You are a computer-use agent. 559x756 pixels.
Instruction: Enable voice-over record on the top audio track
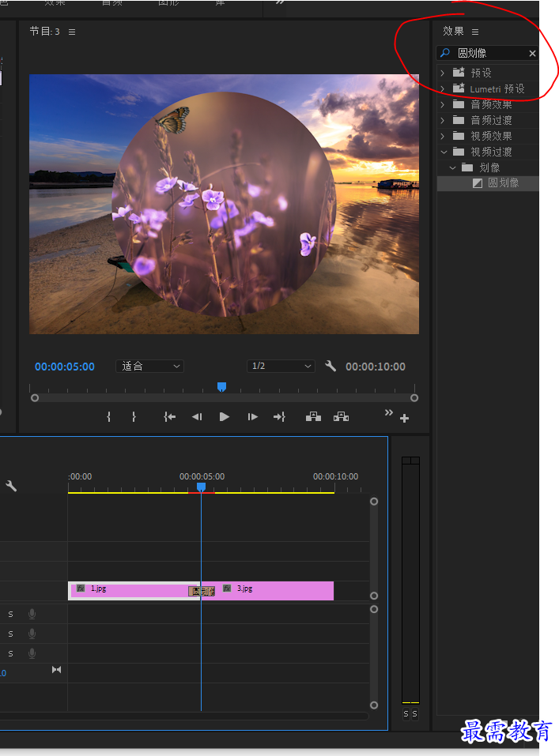point(32,614)
